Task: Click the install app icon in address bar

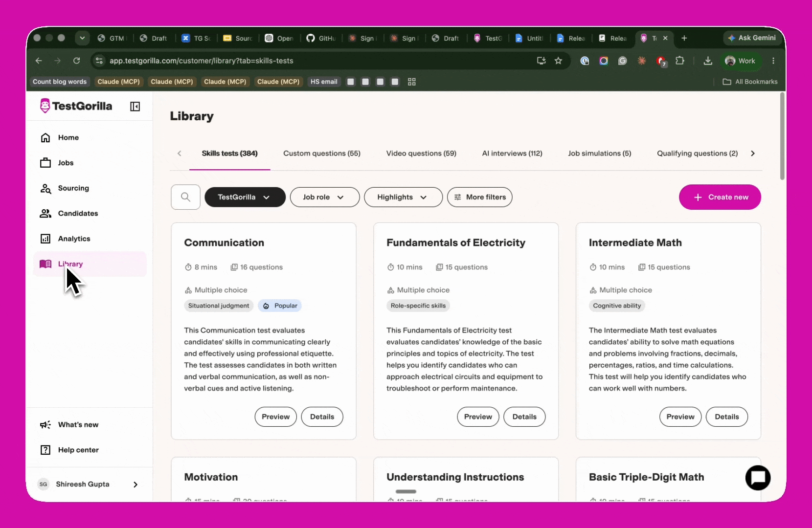Action: coord(541,61)
